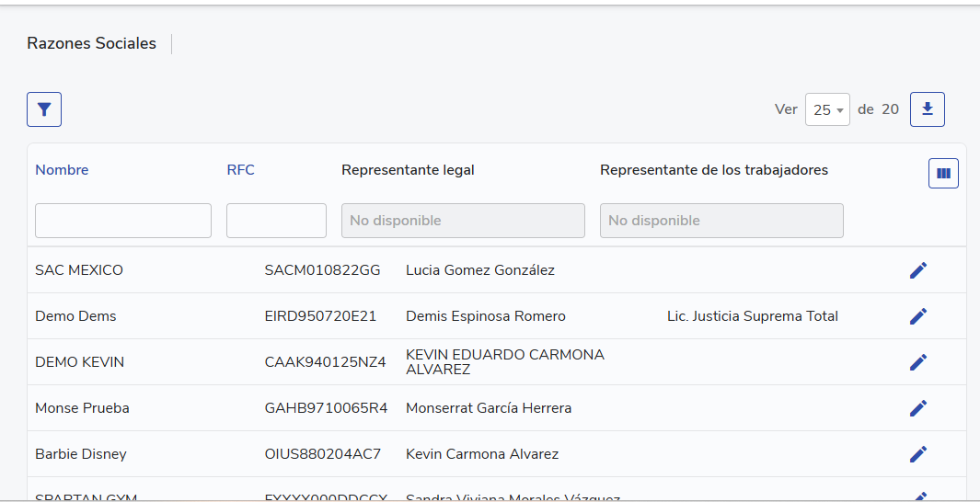
Task: Select the RFC value EIRD950720E21
Action: pyautogui.click(x=320, y=316)
